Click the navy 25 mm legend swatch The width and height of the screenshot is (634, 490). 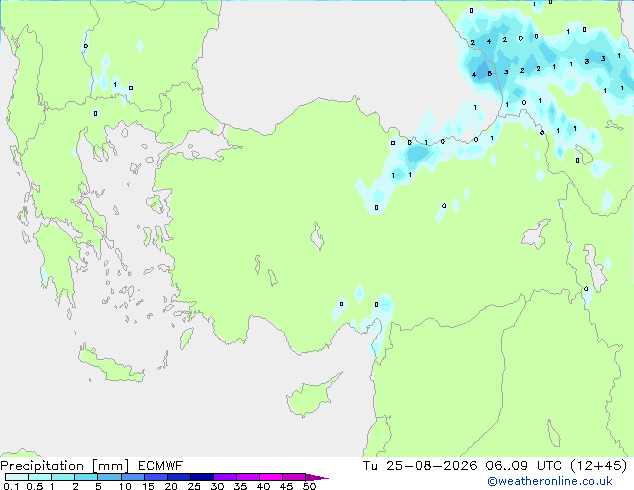pyautogui.click(x=202, y=477)
